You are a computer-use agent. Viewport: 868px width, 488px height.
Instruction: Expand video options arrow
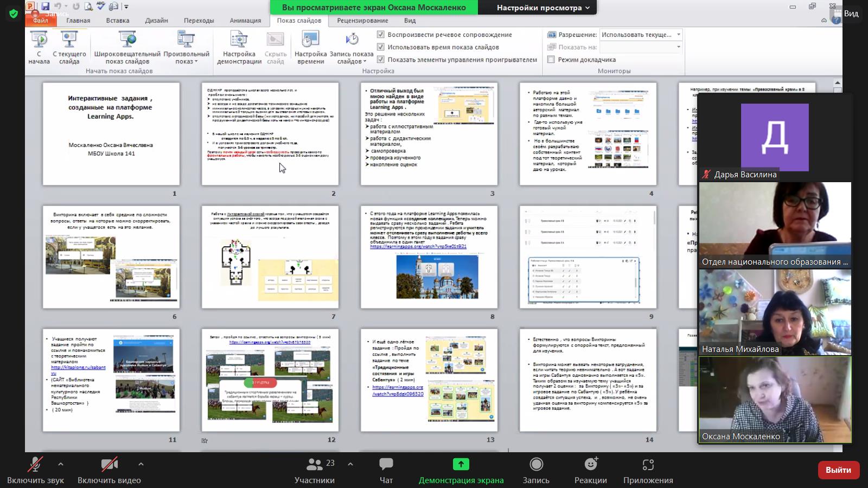[x=141, y=464]
